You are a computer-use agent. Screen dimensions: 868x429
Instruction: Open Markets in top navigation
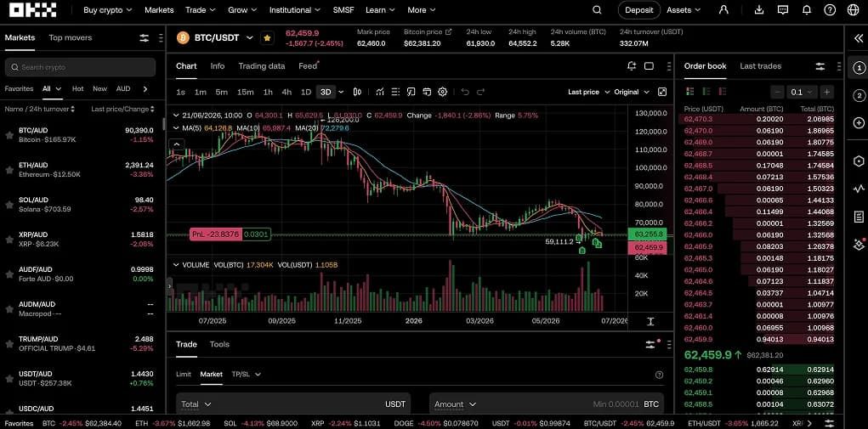tap(159, 10)
